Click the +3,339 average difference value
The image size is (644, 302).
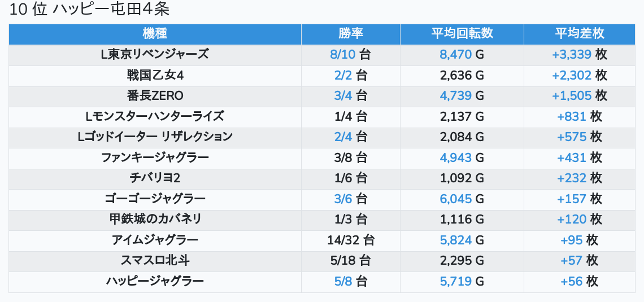(x=572, y=55)
